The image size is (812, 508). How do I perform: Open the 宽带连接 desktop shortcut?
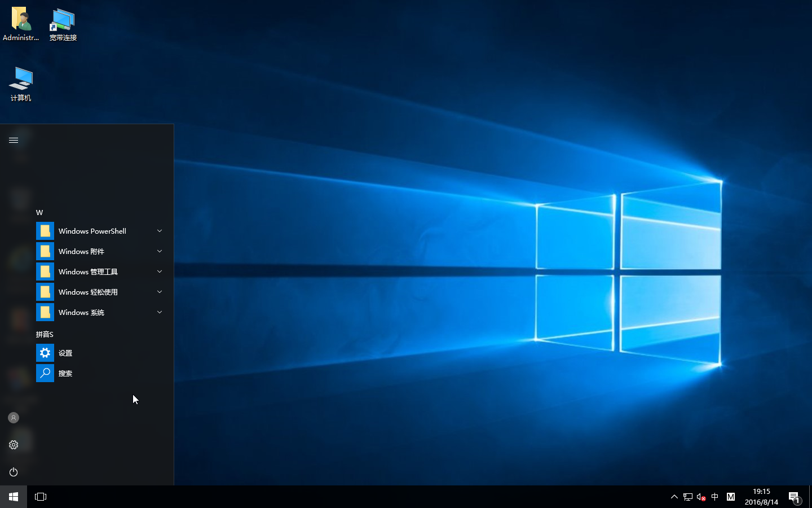tap(63, 24)
